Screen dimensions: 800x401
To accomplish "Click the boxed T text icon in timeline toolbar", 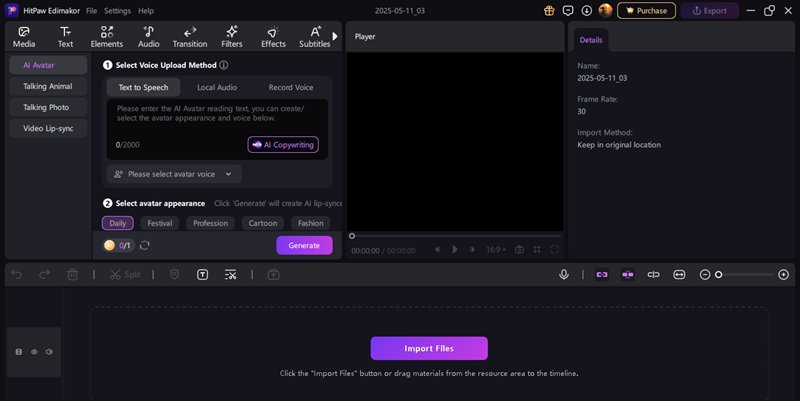I will coord(203,274).
